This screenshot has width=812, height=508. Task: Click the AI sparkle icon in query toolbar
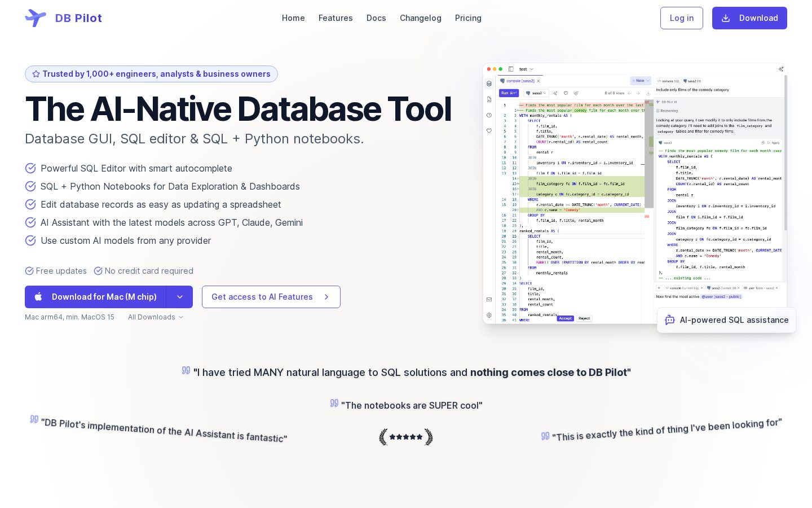pyautogui.click(x=555, y=93)
